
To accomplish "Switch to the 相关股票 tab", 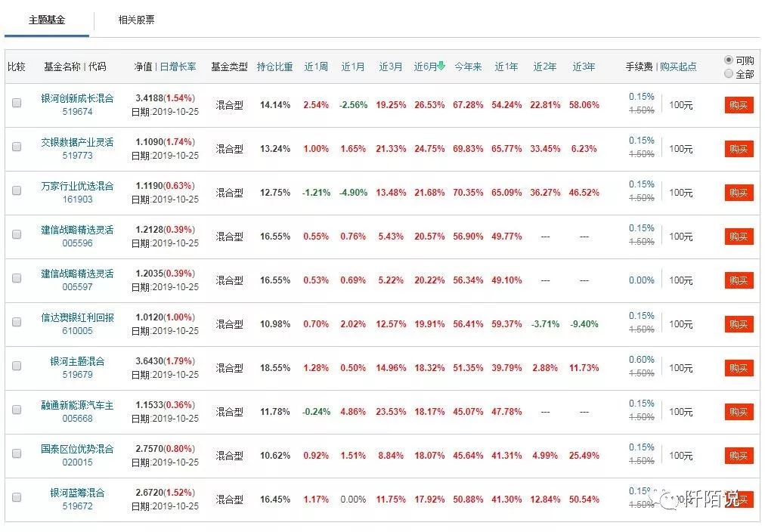I will click(x=136, y=20).
